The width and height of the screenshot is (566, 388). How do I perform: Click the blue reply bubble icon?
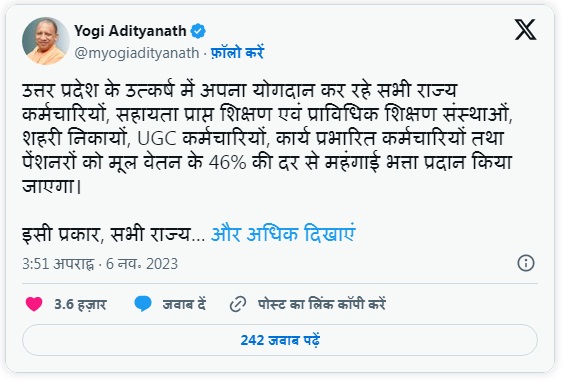coord(143,304)
